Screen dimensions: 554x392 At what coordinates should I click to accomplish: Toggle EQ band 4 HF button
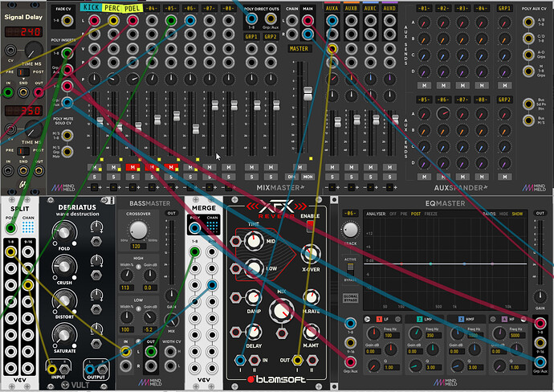point(504,319)
